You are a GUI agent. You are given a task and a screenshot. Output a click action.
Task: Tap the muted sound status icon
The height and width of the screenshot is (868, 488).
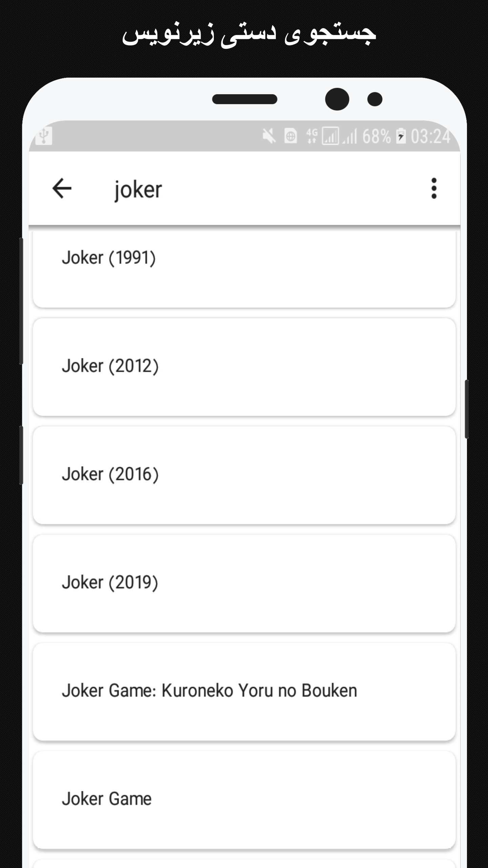click(x=269, y=136)
